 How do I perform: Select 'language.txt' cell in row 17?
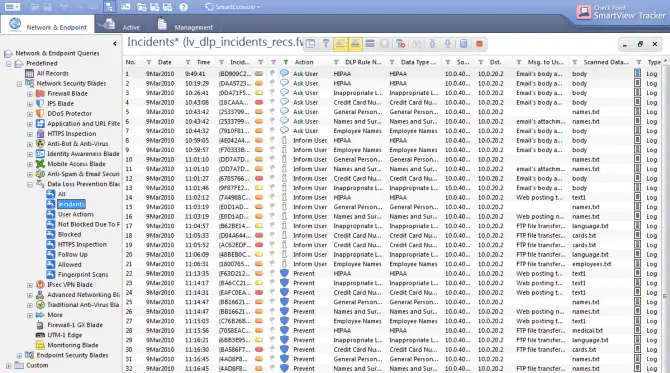[x=590, y=226]
